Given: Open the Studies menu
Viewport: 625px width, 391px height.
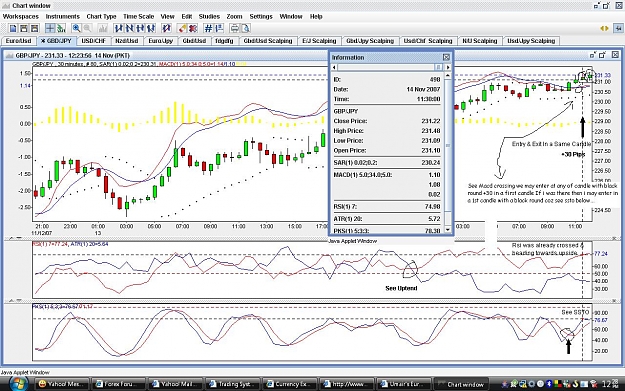Looking at the screenshot, I should (x=209, y=16).
